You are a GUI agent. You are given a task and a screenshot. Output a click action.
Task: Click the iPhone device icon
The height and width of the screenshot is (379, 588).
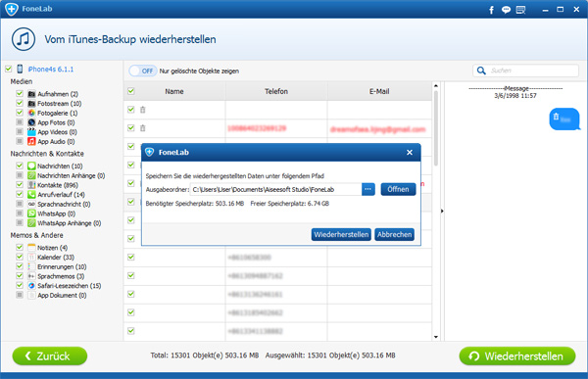tap(20, 69)
